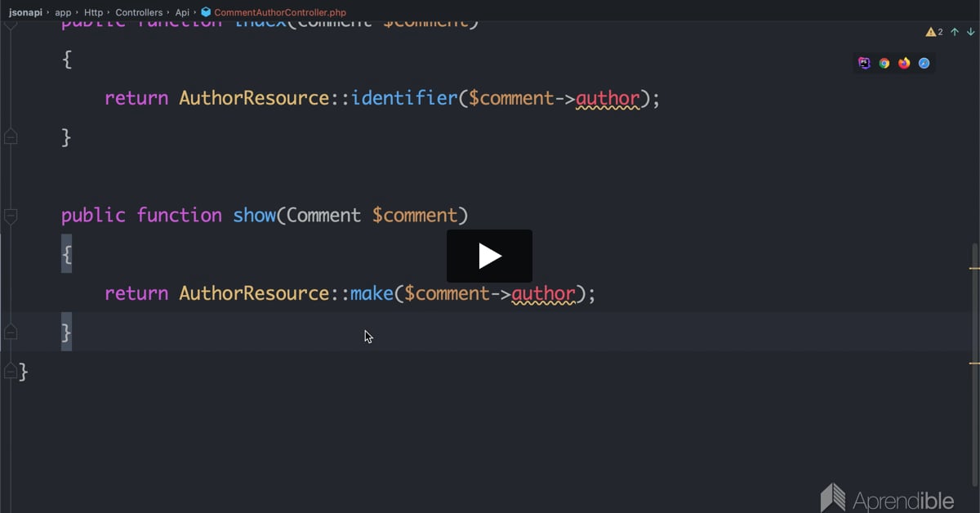Viewport: 980px width, 513px height.
Task: Select app in the breadcrumb path
Action: [x=64, y=12]
